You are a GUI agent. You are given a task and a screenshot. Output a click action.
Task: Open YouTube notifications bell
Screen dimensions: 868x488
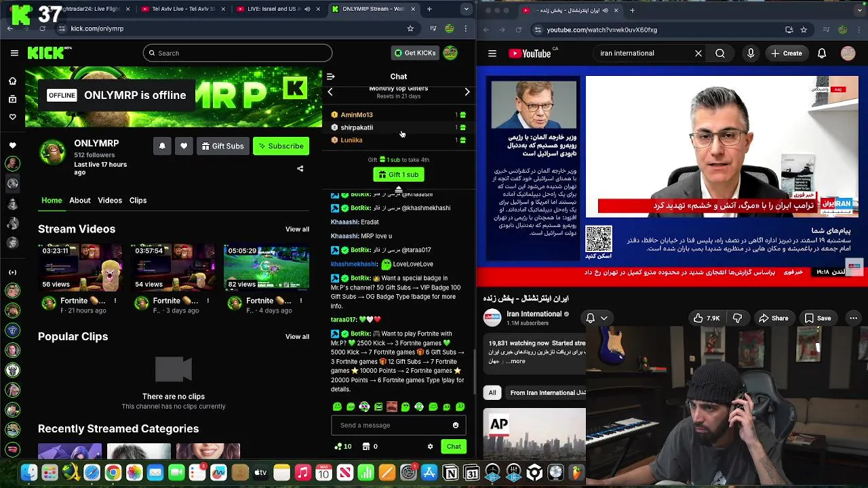tap(822, 53)
